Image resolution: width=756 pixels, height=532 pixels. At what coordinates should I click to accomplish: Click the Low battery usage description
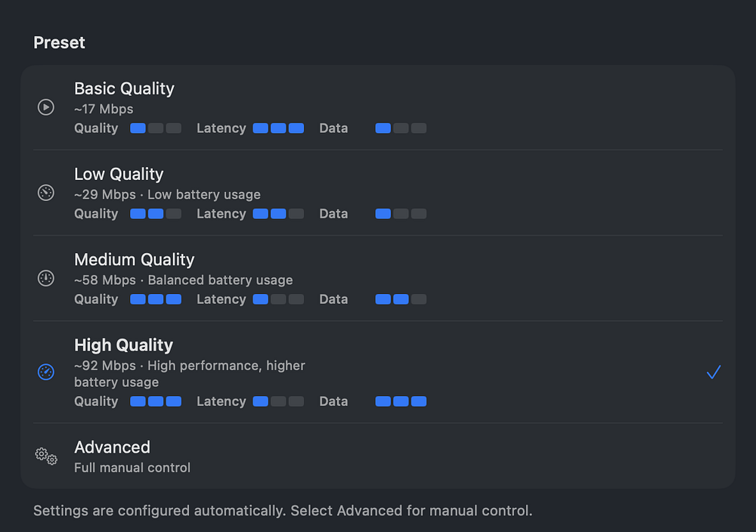pyautogui.click(x=204, y=194)
